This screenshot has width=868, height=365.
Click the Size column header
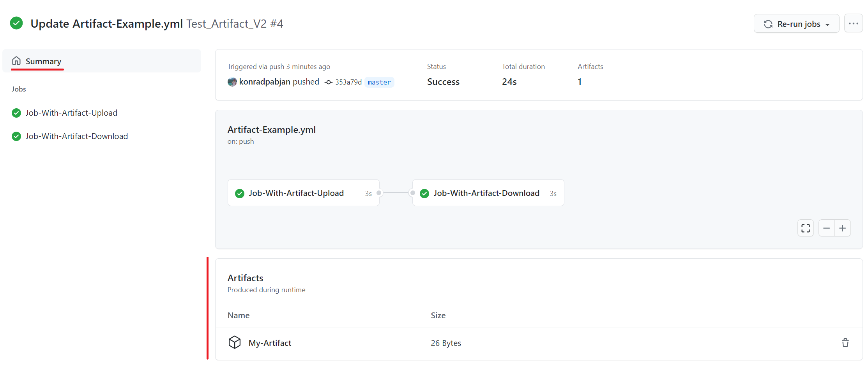pyautogui.click(x=438, y=316)
